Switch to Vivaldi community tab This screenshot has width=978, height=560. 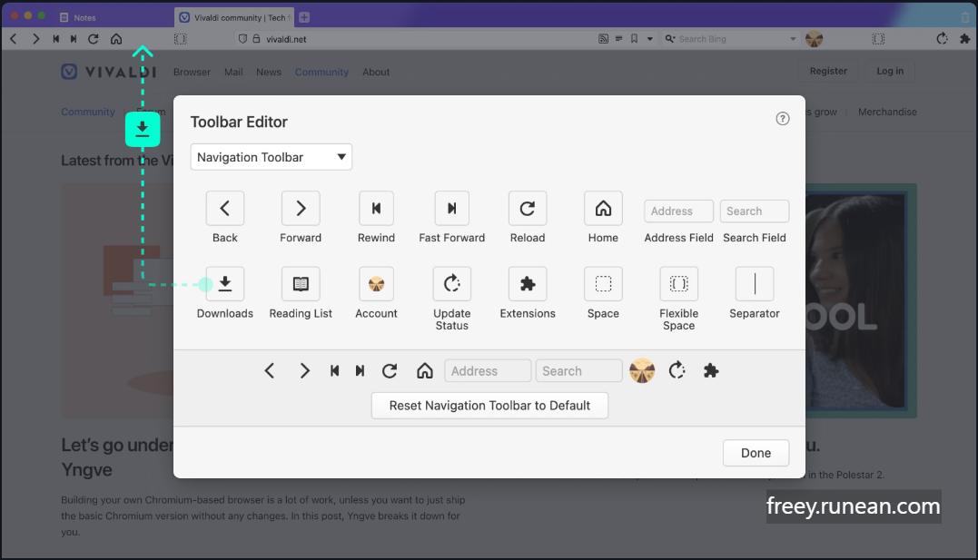(x=234, y=17)
